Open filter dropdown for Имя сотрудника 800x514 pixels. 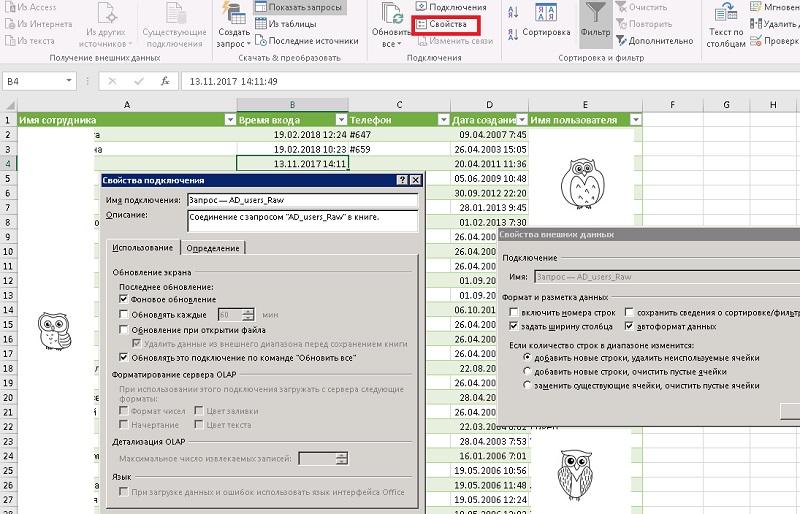click(230, 120)
